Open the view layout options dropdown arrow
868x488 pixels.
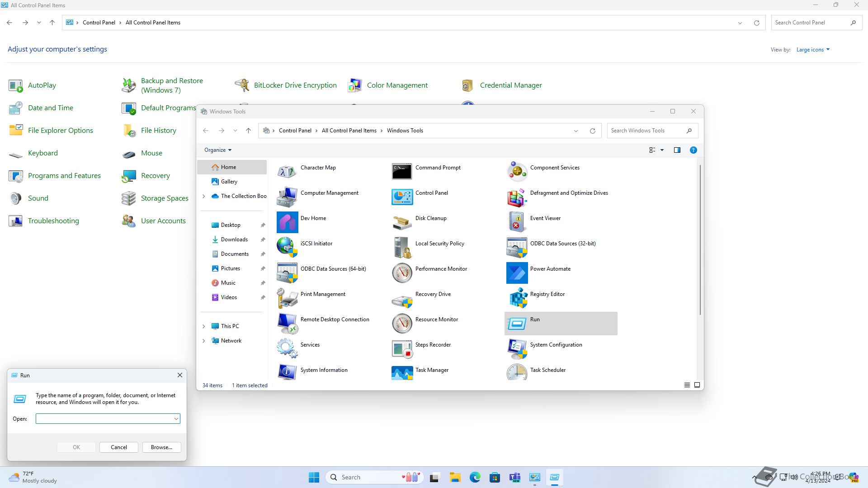662,150
